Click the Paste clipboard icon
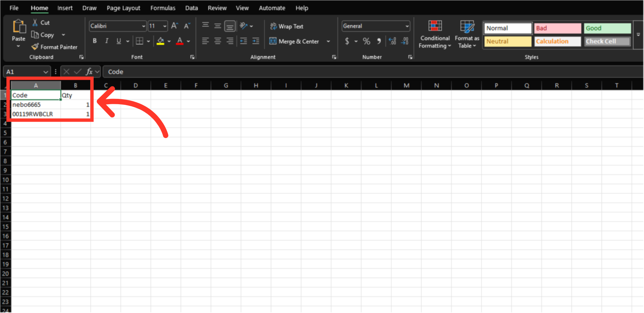Viewport: 644px width, 313px height. pyautogui.click(x=19, y=26)
